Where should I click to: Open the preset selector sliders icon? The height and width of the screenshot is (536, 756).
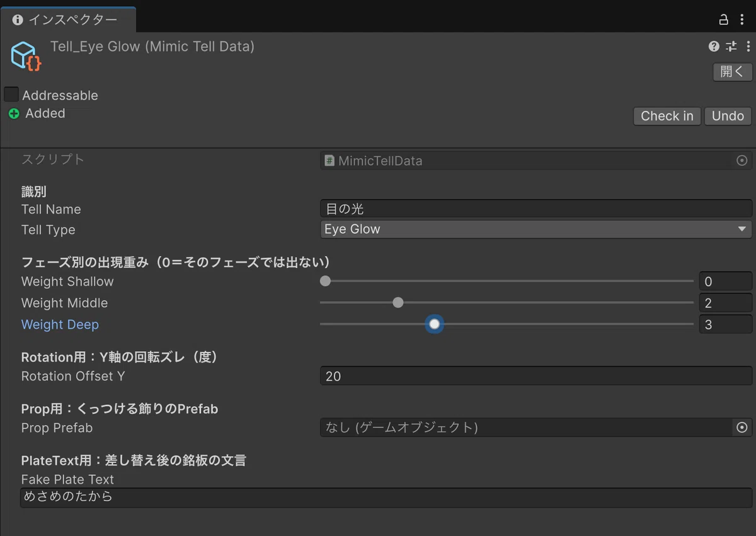731,46
